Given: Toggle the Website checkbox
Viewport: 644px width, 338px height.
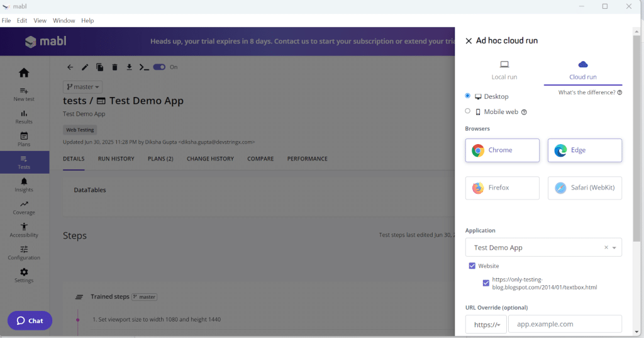Looking at the screenshot, I should 472,266.
